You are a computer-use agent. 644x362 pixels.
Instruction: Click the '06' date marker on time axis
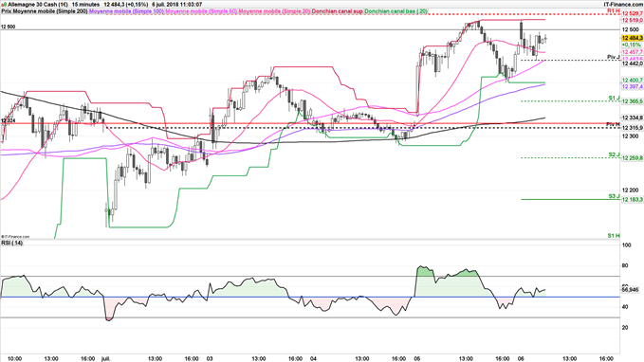pos(521,359)
